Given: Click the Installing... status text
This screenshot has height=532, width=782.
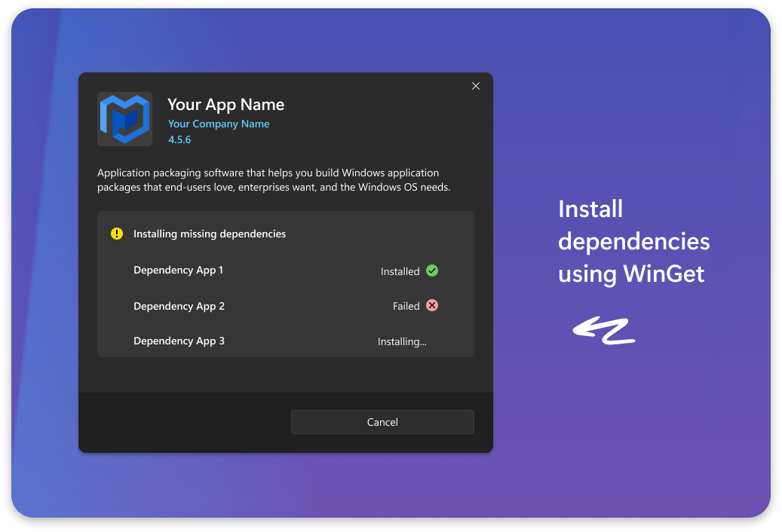Looking at the screenshot, I should click(402, 341).
